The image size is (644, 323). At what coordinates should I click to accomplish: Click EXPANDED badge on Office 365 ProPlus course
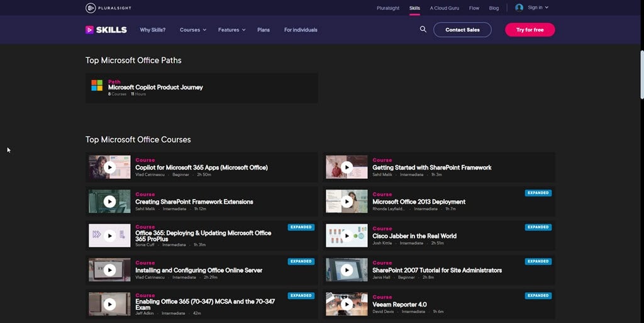[301, 227]
